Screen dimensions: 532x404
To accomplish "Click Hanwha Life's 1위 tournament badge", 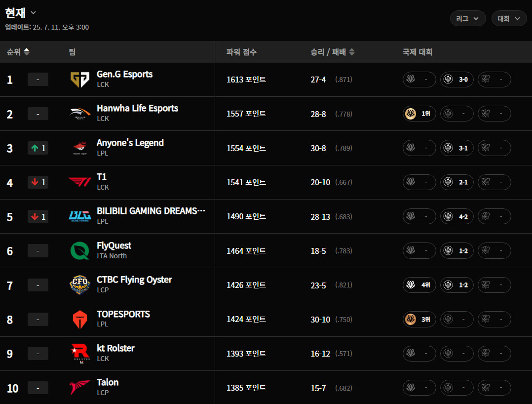I will pyautogui.click(x=419, y=114).
